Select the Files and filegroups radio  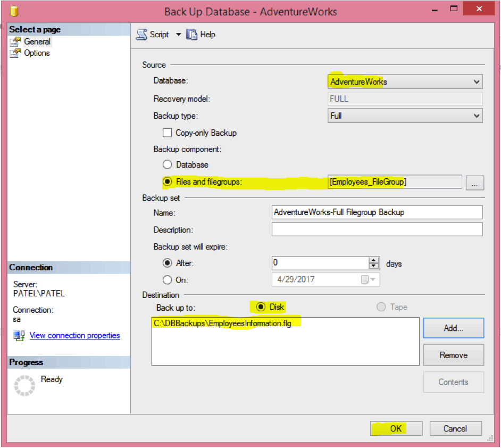(x=167, y=181)
